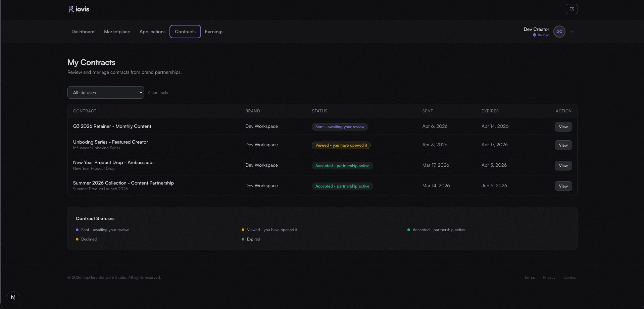Click 'New Year Product Drop - Ambassador' title

click(113, 162)
